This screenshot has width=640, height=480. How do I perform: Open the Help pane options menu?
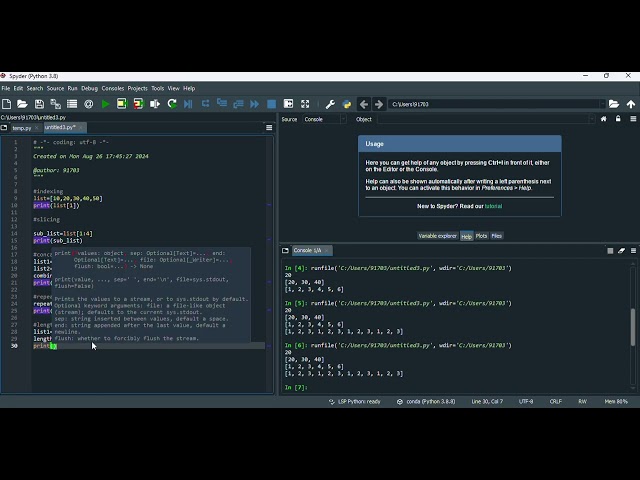click(x=633, y=119)
